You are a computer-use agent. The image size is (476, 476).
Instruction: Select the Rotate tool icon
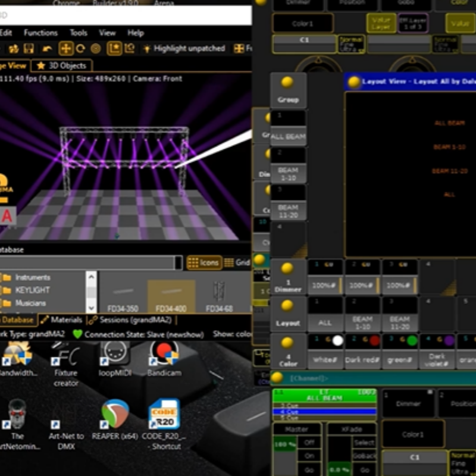pyautogui.click(x=80, y=49)
